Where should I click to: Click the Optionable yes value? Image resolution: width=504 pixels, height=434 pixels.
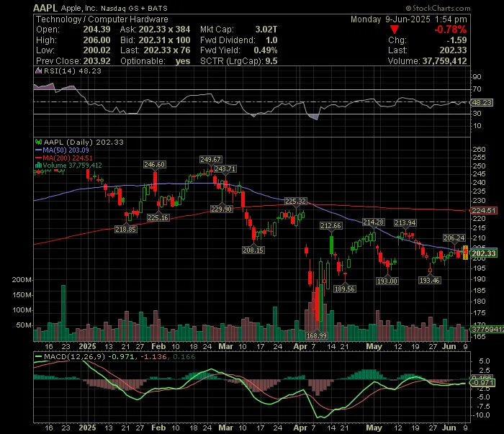183,61
